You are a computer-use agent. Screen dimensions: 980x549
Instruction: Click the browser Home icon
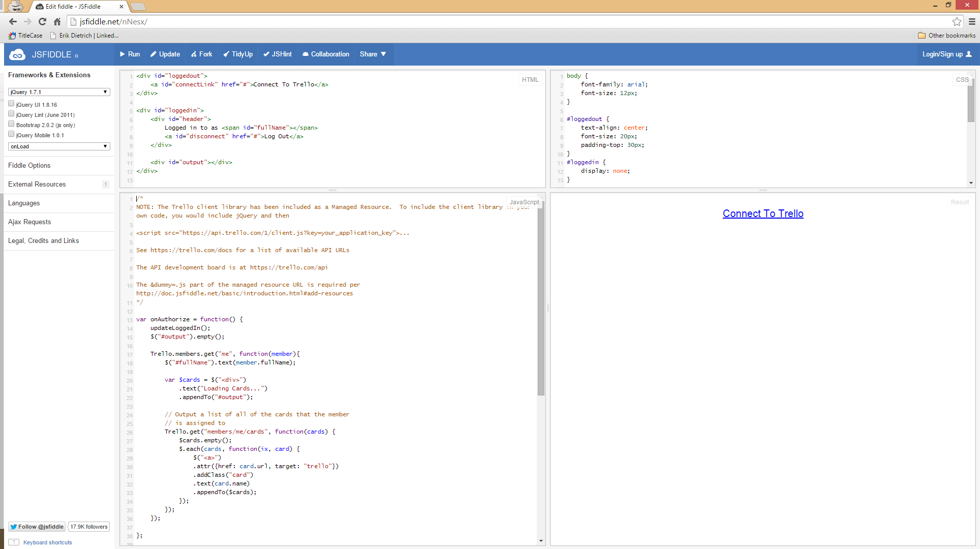[57, 21]
